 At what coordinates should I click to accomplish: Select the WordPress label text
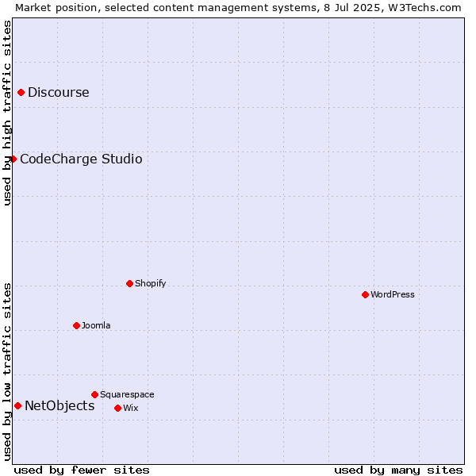(x=392, y=294)
